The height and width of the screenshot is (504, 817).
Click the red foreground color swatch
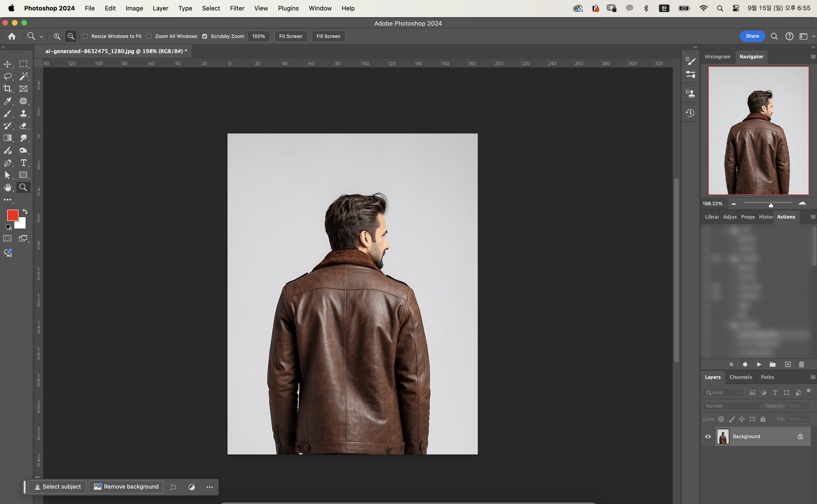point(12,215)
